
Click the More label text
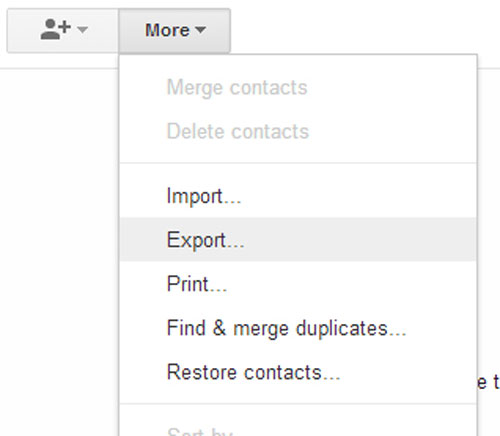click(x=167, y=30)
